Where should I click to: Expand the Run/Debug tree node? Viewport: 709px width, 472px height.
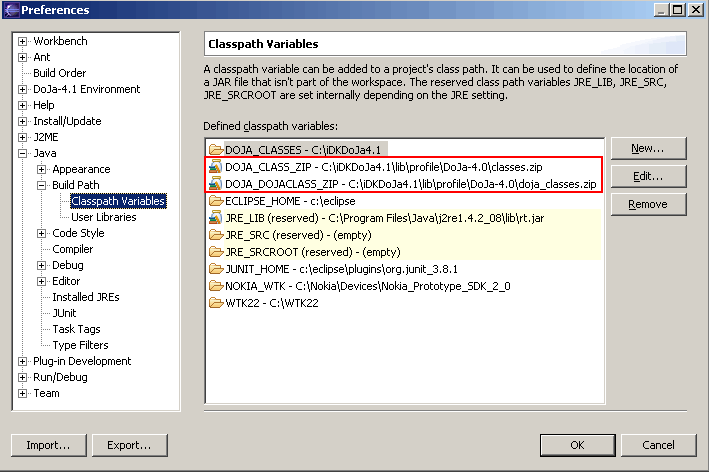coord(22,378)
